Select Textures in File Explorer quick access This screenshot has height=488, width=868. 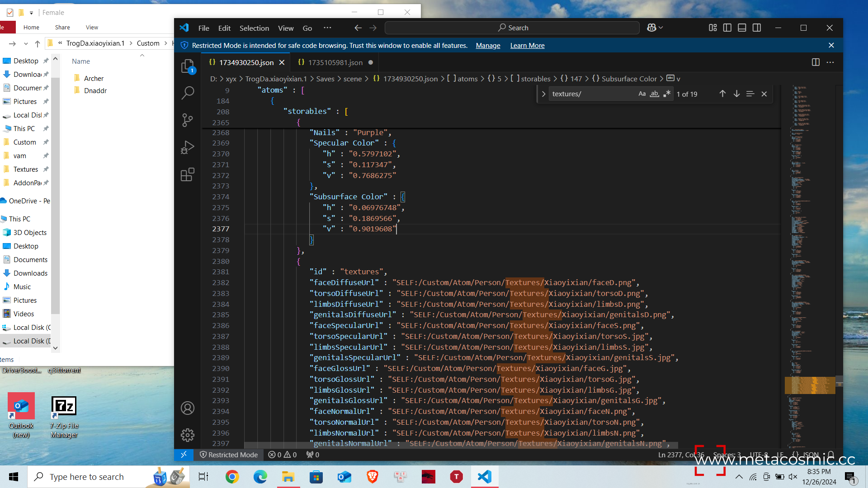tap(26, 169)
